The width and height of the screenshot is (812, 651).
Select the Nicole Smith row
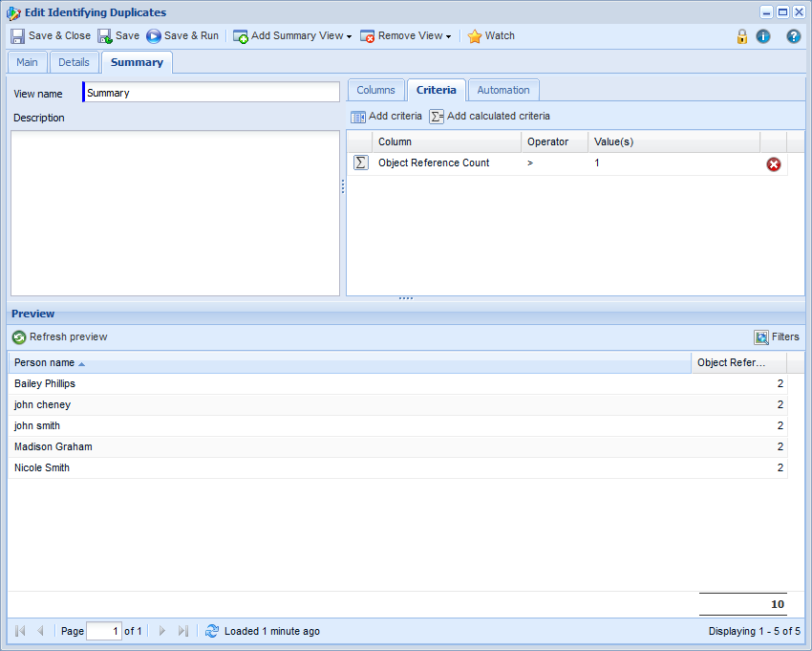click(397, 467)
